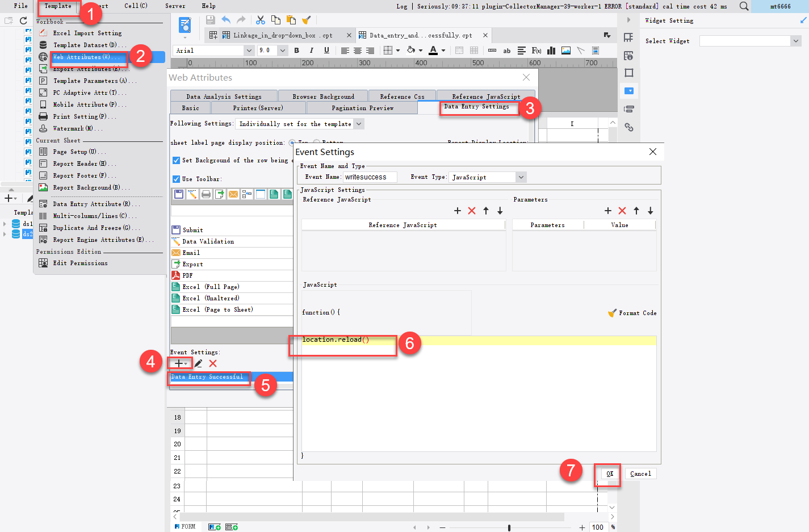Delete selected event with red X
Viewport: 809px width, 532px height.
click(213, 363)
